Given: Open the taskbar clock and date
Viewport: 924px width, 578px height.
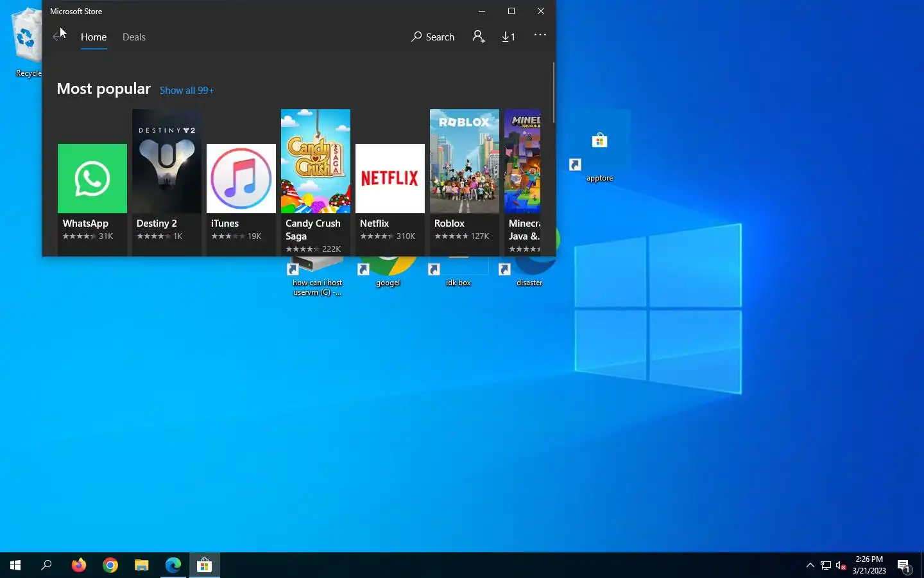Looking at the screenshot, I should click(869, 565).
